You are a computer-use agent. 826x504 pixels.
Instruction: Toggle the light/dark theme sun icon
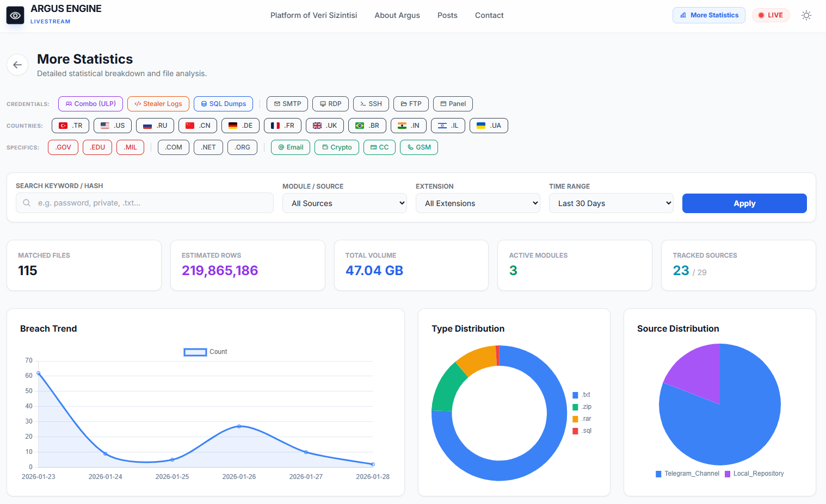pos(806,15)
